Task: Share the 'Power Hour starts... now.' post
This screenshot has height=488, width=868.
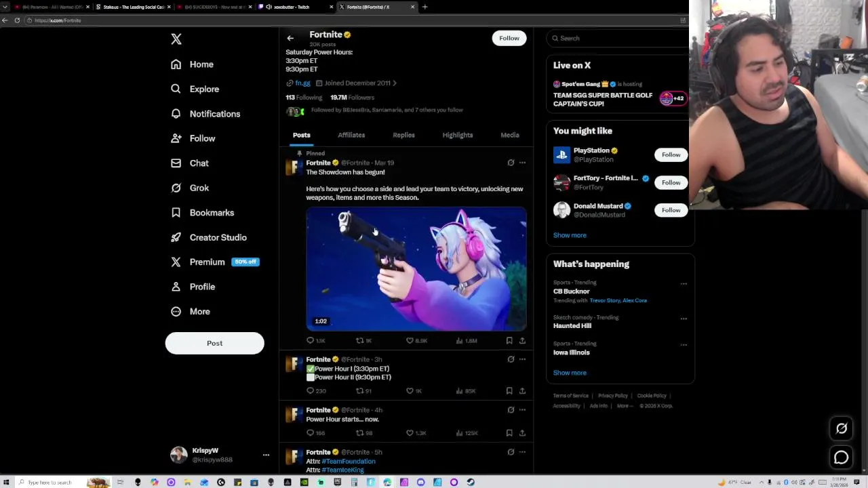Action: [x=522, y=432]
